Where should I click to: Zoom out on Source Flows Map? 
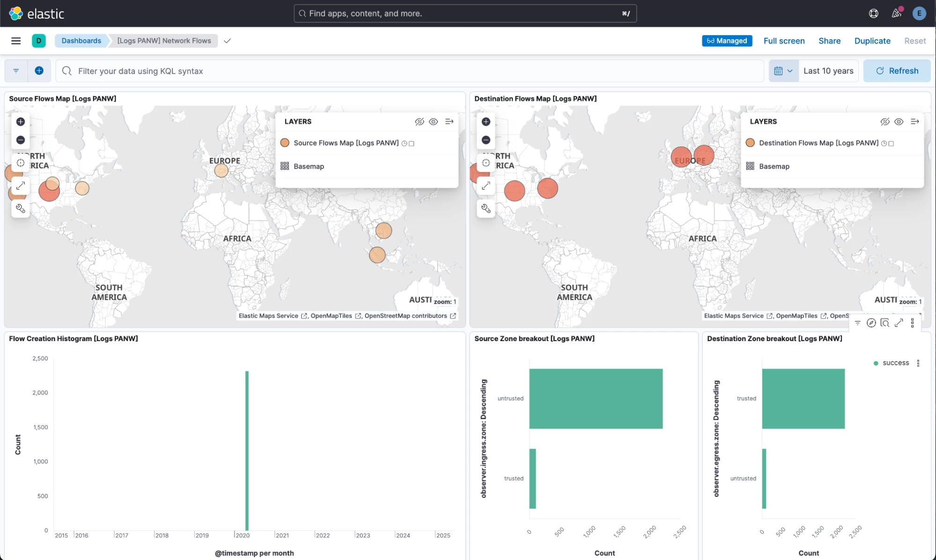21,140
